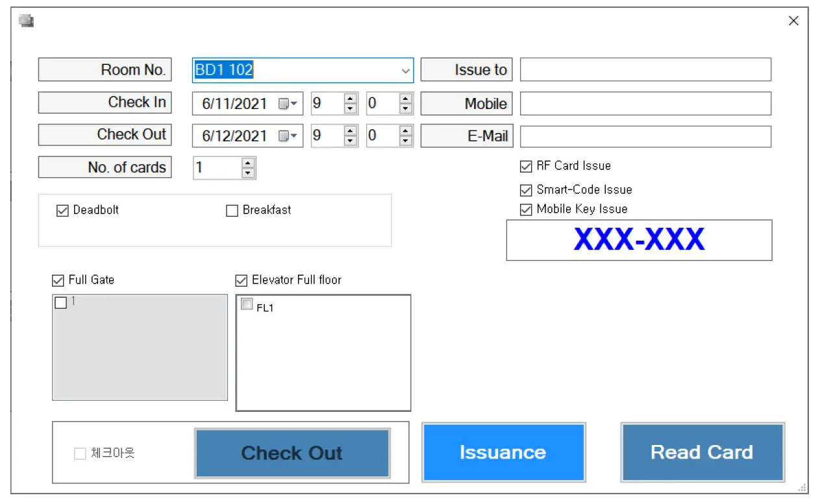
Task: Toggle Smart-Code Issue checkbox
Action: (526, 191)
